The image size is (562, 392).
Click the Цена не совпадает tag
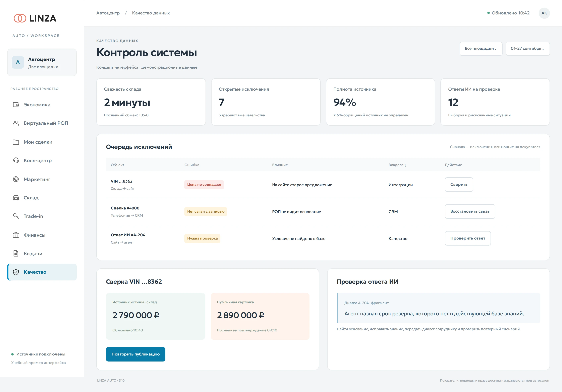(x=204, y=185)
